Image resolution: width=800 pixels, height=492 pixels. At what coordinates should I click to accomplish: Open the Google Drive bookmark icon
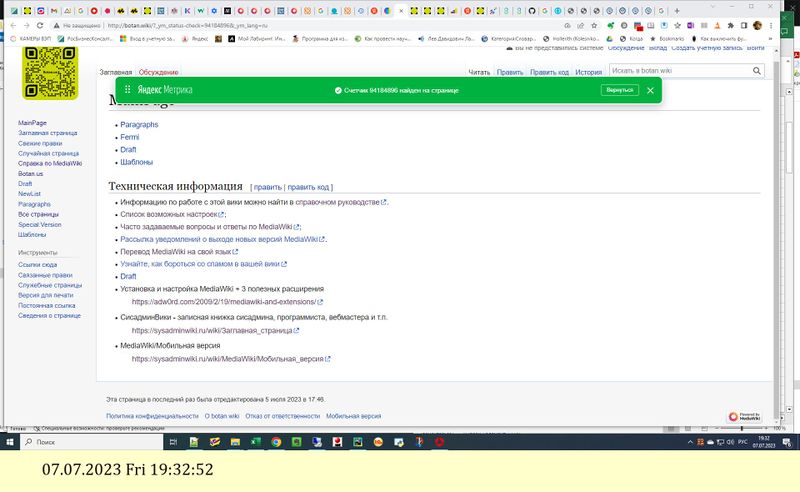609,39
